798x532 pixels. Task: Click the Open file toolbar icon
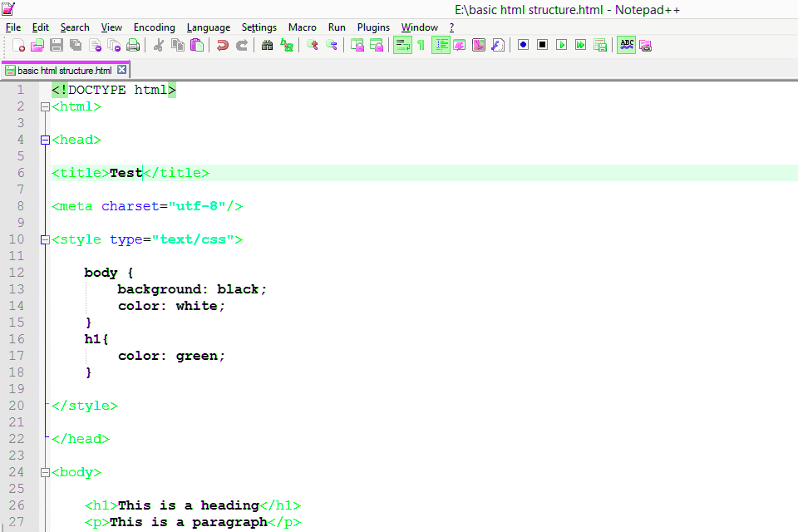(x=37, y=46)
